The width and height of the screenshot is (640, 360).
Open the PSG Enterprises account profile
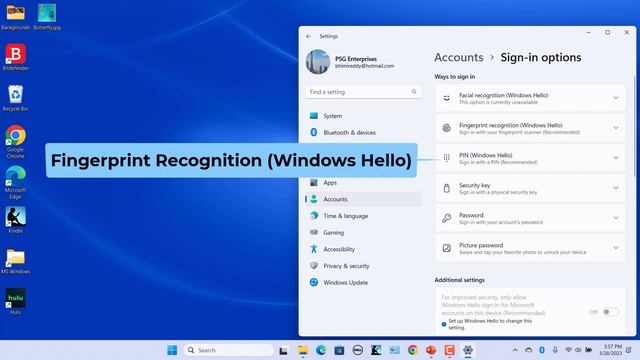(x=350, y=62)
